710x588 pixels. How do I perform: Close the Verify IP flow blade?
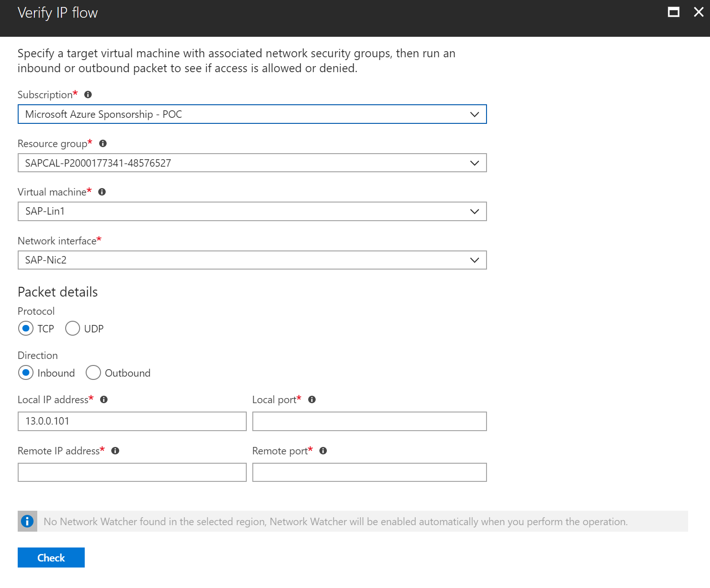[698, 12]
